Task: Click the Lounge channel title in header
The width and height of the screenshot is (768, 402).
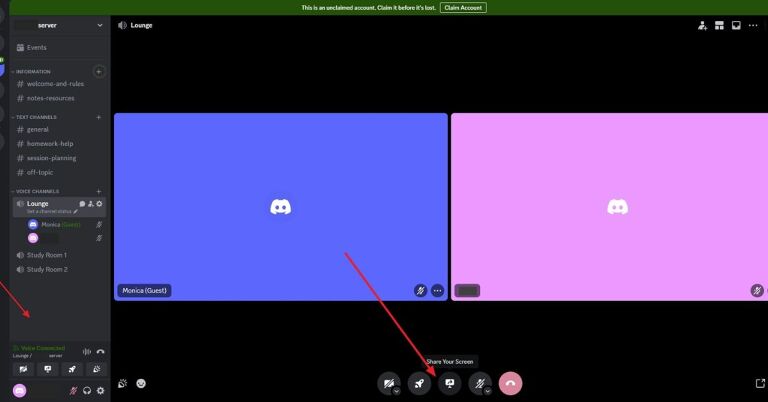Action: 141,25
